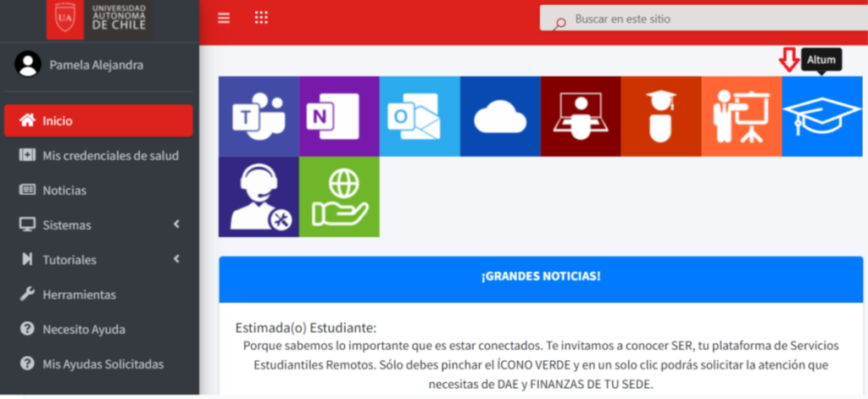The height and width of the screenshot is (399, 868).
Task: Toggle the sidebar with the hamburger icon
Action: click(x=224, y=19)
